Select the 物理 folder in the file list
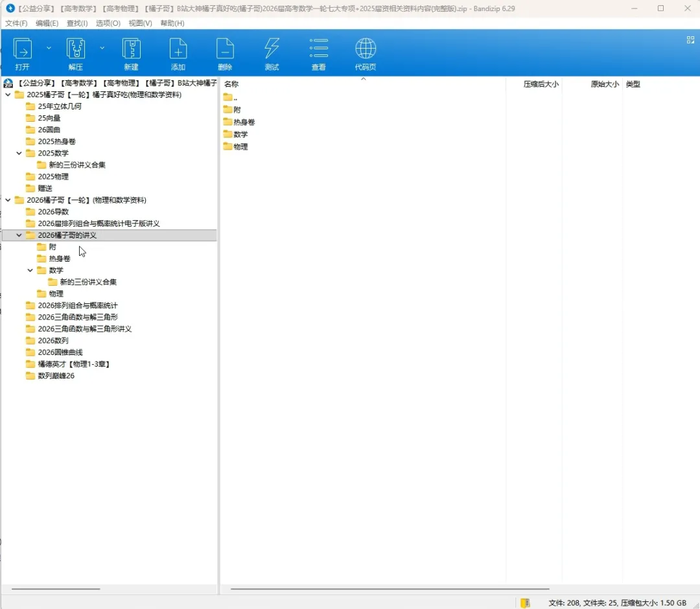 [236, 146]
